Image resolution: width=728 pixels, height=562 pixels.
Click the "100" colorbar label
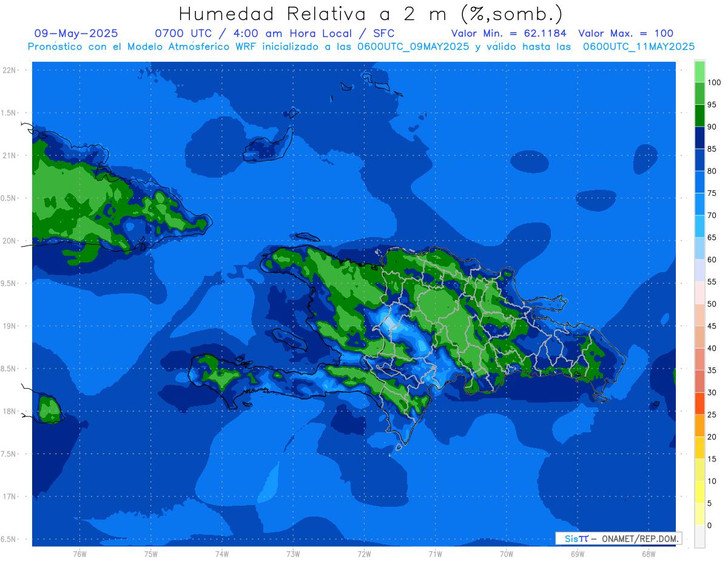713,82
